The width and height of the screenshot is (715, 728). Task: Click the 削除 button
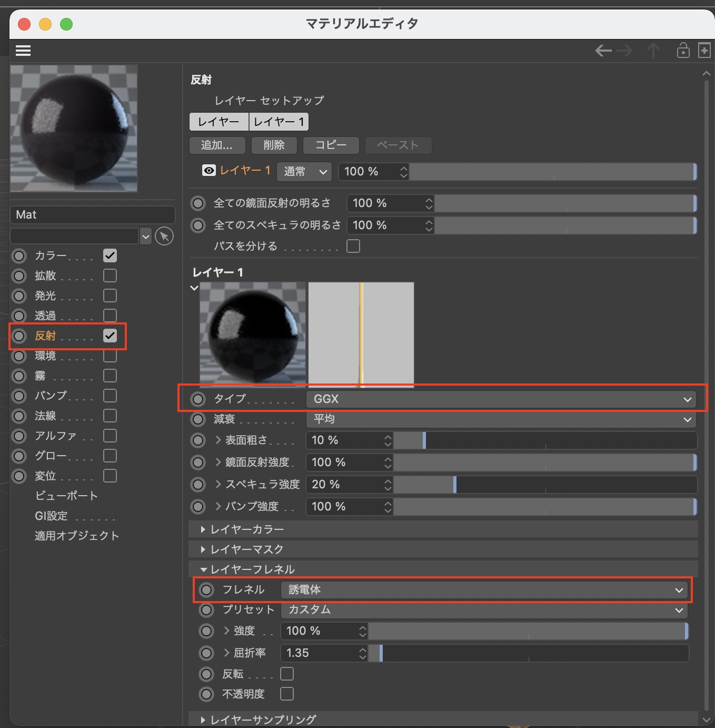[274, 145]
